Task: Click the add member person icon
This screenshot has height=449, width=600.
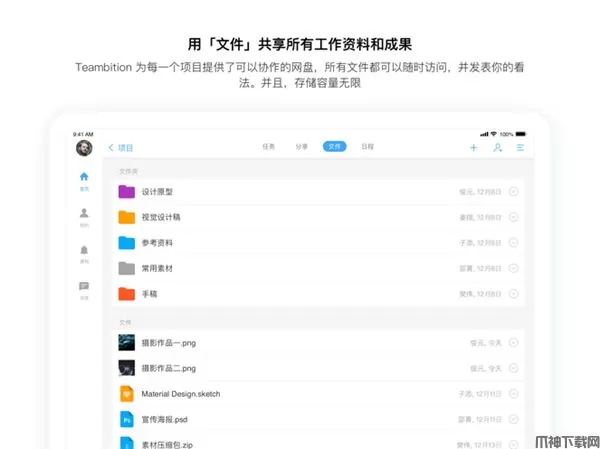Action: pos(497,148)
